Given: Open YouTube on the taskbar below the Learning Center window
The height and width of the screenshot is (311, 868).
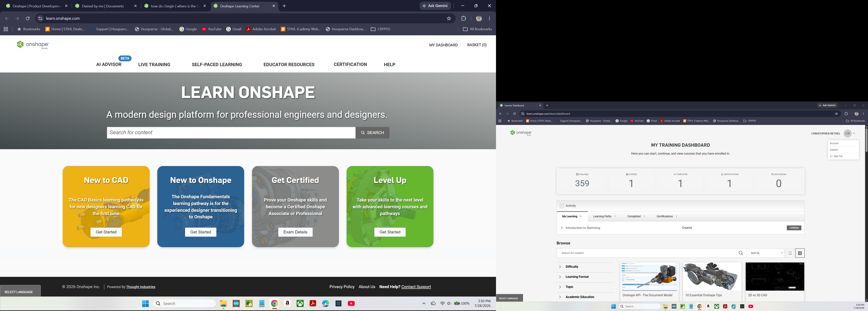Looking at the screenshot, I should pos(351,304).
